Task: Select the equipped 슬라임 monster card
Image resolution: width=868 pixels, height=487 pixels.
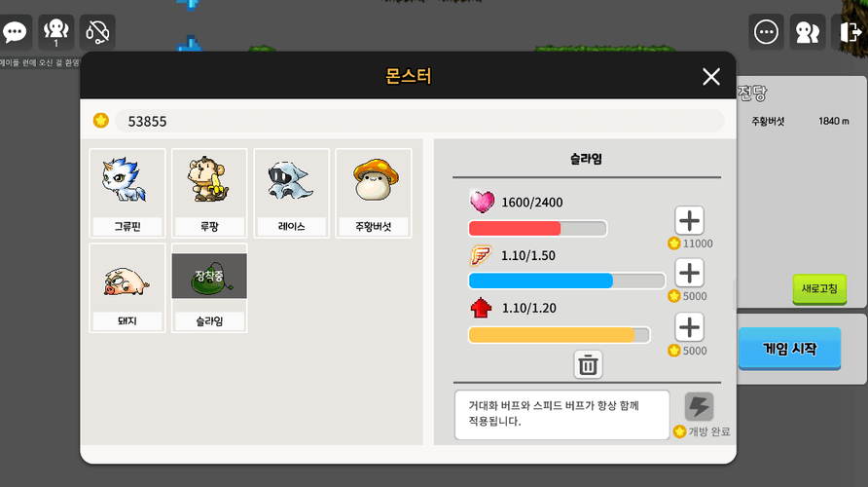Action: tap(209, 288)
